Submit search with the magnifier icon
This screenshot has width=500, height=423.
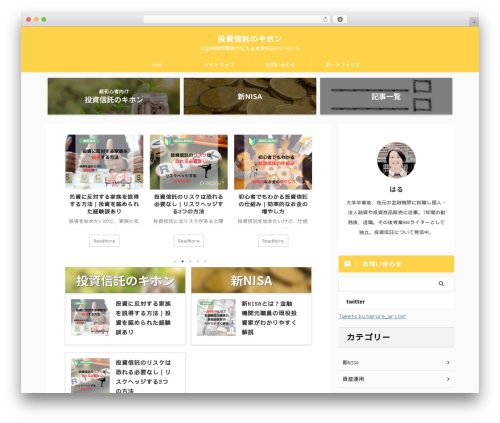tap(441, 284)
